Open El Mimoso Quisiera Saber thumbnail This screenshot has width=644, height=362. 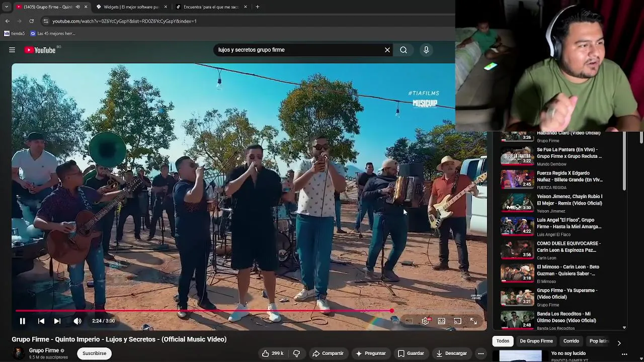point(517,274)
